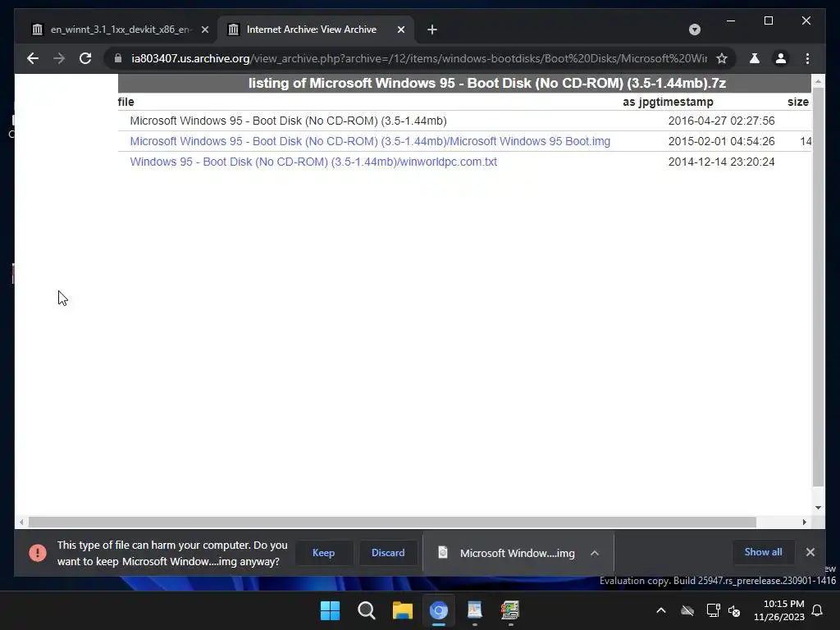This screenshot has height=630, width=840.
Task: View site information via the lock icon
Action: point(118,58)
